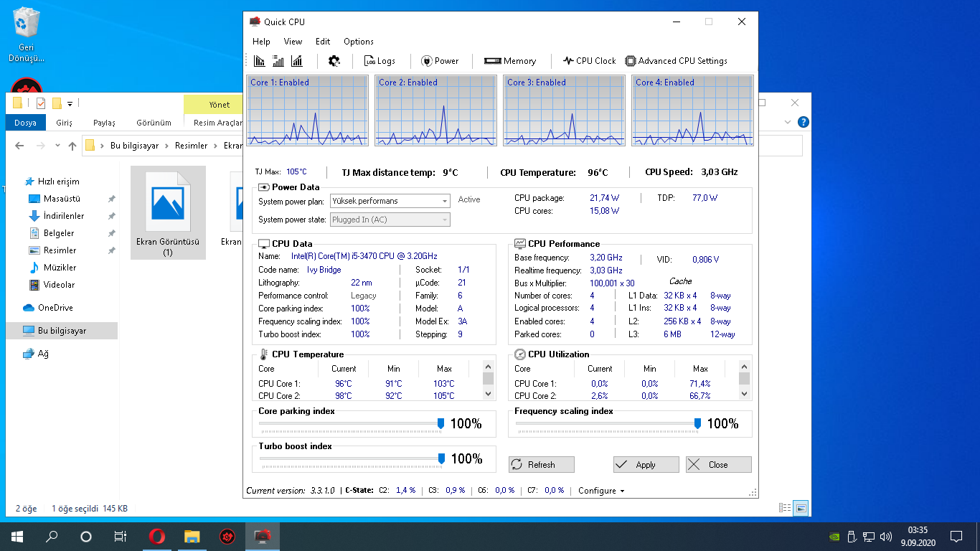Viewport: 980px width, 551px height.
Task: Click the Explorer up-one-level arrow
Action: click(72, 146)
